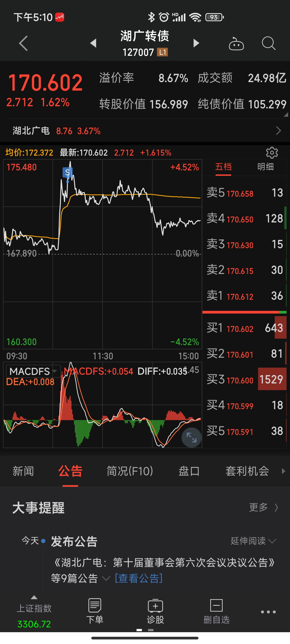Open chart settings gear icon
Viewport: 290px width, 644px height.
(x=272, y=153)
